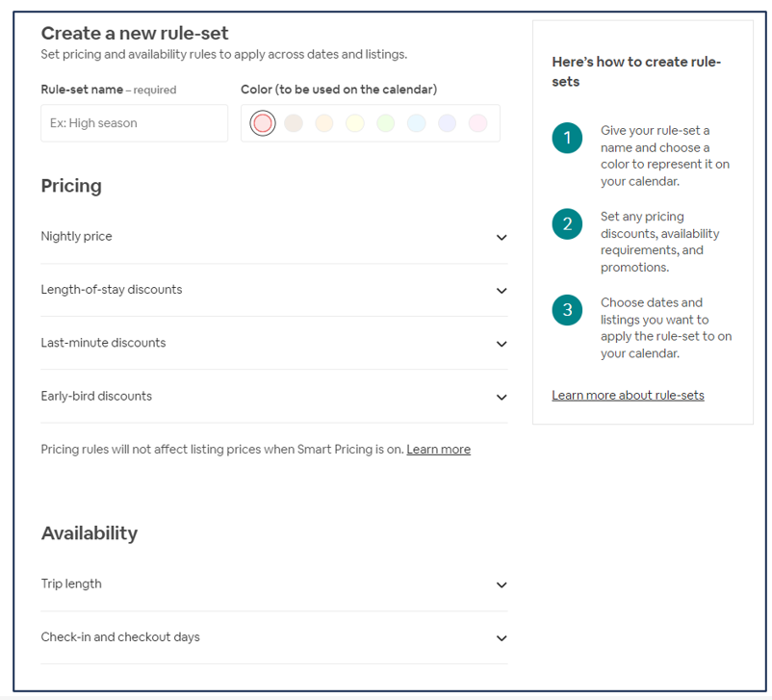Open Learn more link about Smart Pricing
The image size is (772, 700).
click(438, 450)
